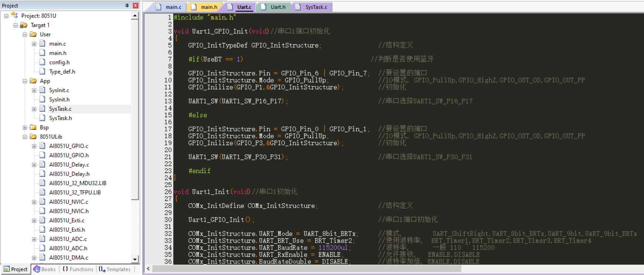Open the Uart.h editor tab
This screenshot has width=644, height=275.
coord(274,7)
